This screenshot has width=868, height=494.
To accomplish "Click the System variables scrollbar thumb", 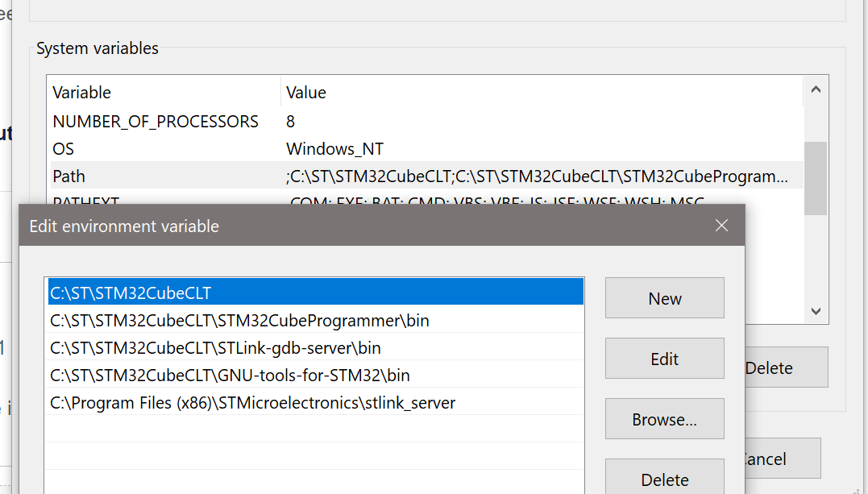I will pos(816,178).
